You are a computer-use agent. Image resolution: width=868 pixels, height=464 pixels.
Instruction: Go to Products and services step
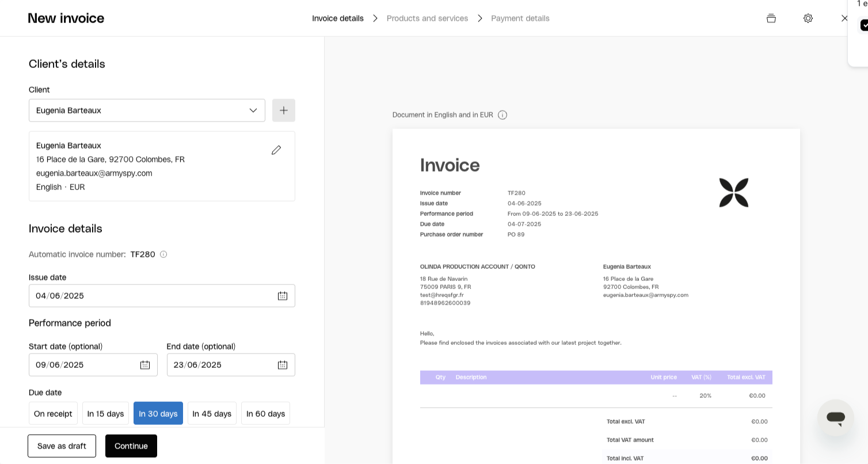pos(427,18)
